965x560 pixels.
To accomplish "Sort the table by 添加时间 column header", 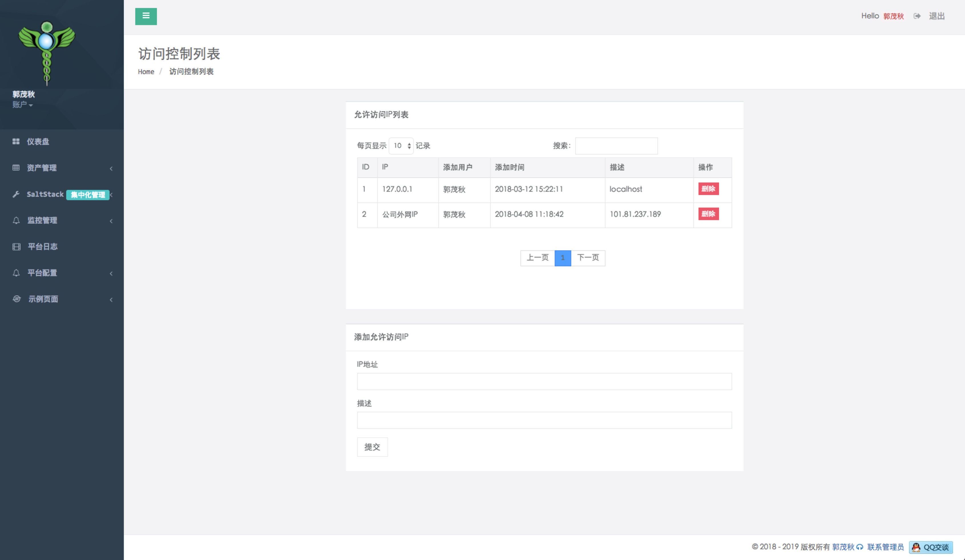I will (x=509, y=167).
